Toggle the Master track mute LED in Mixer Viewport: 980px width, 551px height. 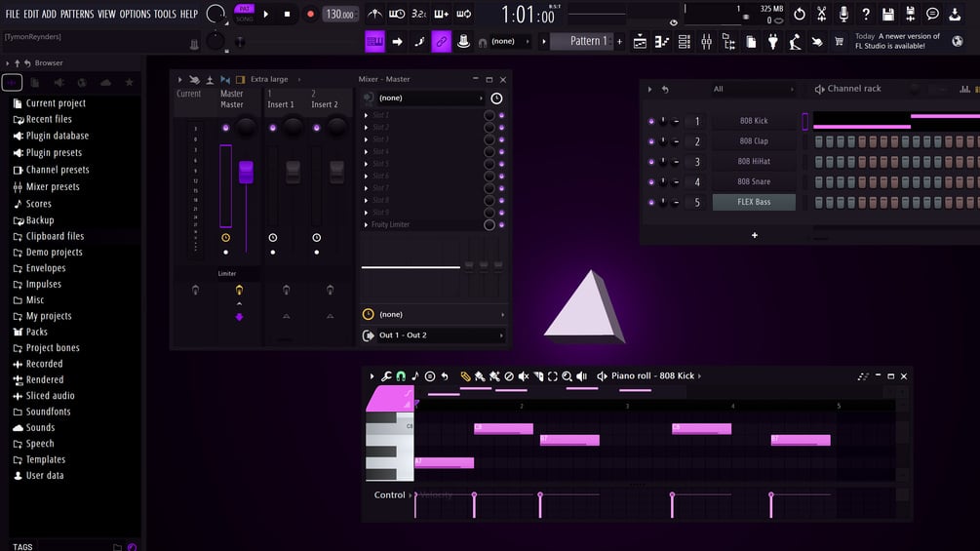tap(225, 128)
